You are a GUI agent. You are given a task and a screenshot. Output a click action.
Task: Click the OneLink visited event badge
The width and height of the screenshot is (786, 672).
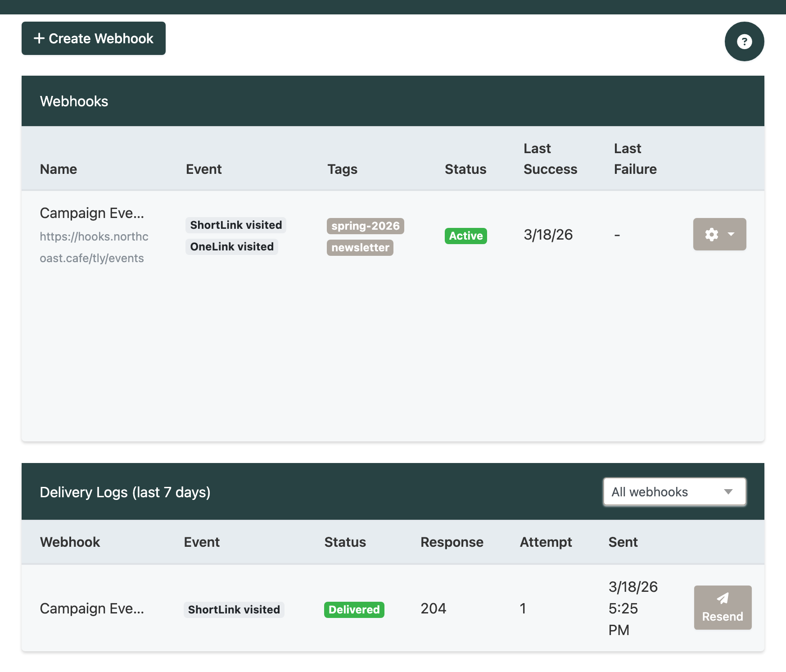click(x=231, y=246)
